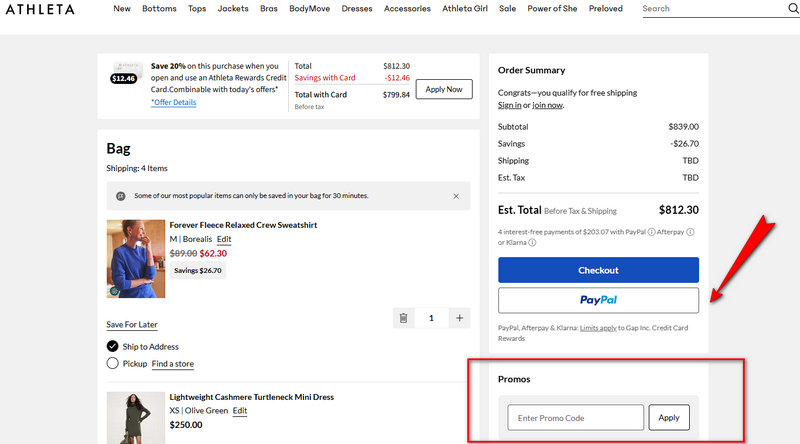Open the Bottoms menu in navigation
Screen dimensions: 800x444
tap(159, 9)
